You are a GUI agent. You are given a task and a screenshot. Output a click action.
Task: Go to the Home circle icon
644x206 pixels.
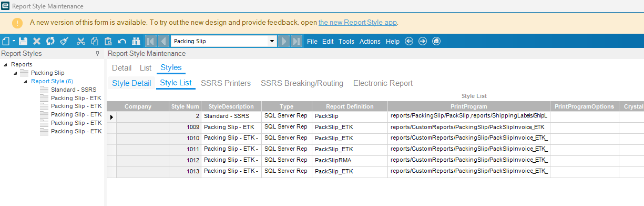[x=436, y=41]
